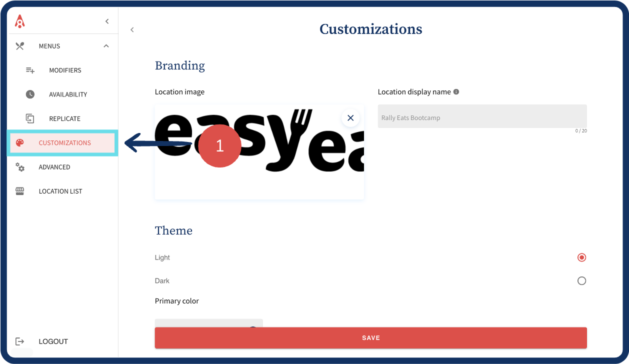Focus the Location display name field
This screenshot has height=364, width=629.
[482, 116]
